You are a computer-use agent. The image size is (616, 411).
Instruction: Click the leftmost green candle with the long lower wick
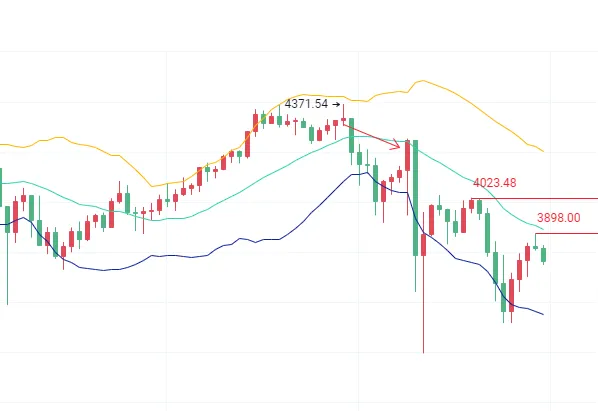click(x=8, y=220)
